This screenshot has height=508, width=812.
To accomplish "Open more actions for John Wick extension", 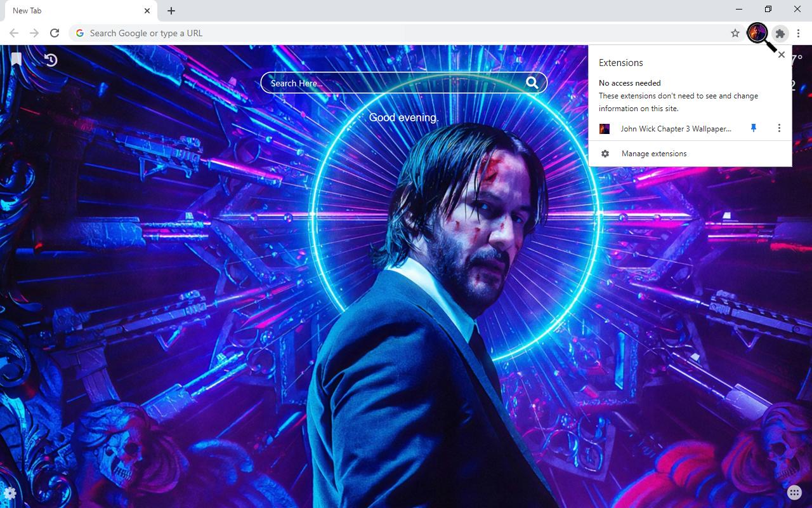I will coord(779,128).
